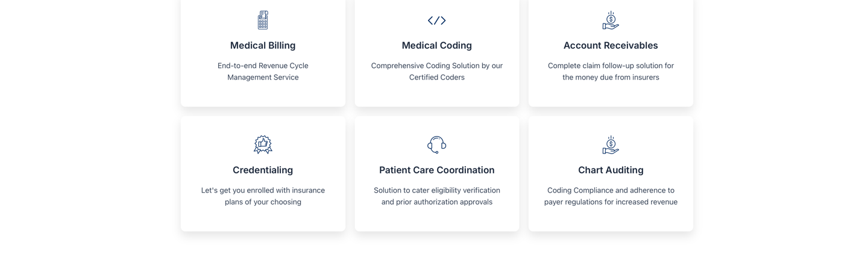The height and width of the screenshot is (254, 868).
Task: Click the Account Receivables money-hand icon
Action: [x=611, y=20]
